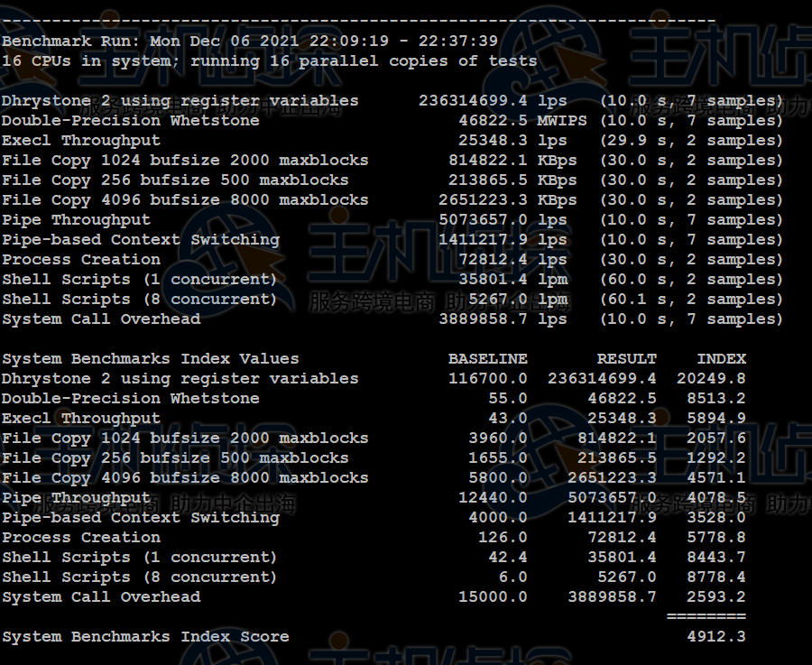
Task: Select Pipe Throughput baseline 12440.0
Action: click(493, 498)
